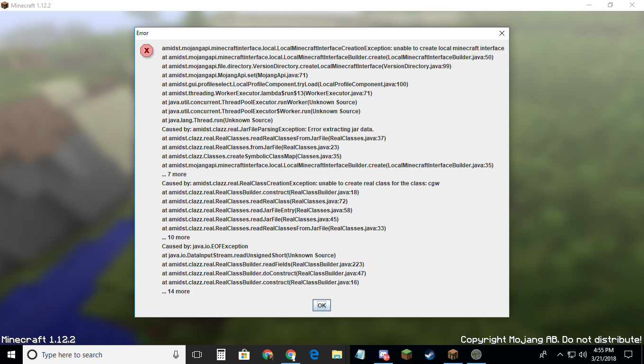Open the AMIDST world map icon on taskbar
Image resolution: width=644 pixels, height=364 pixels.
tap(476, 354)
